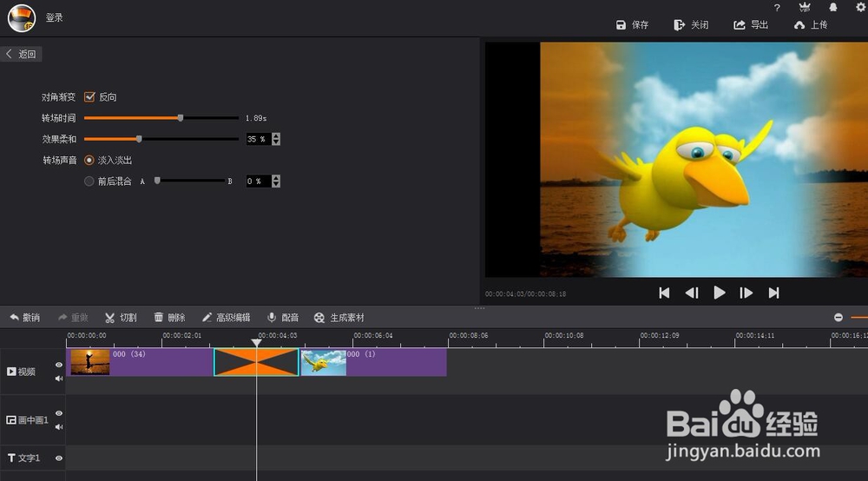Go back with the 返回 button

coord(21,54)
